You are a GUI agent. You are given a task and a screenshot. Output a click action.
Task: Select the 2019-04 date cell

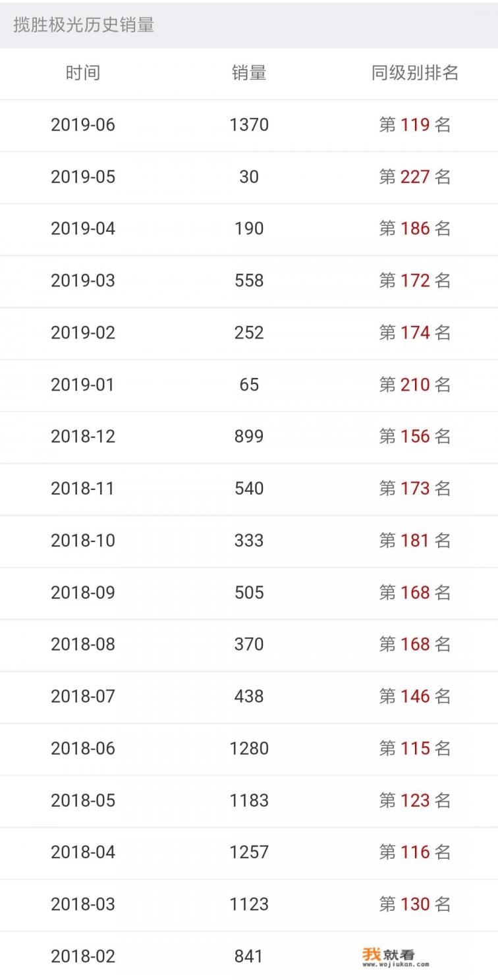83,229
